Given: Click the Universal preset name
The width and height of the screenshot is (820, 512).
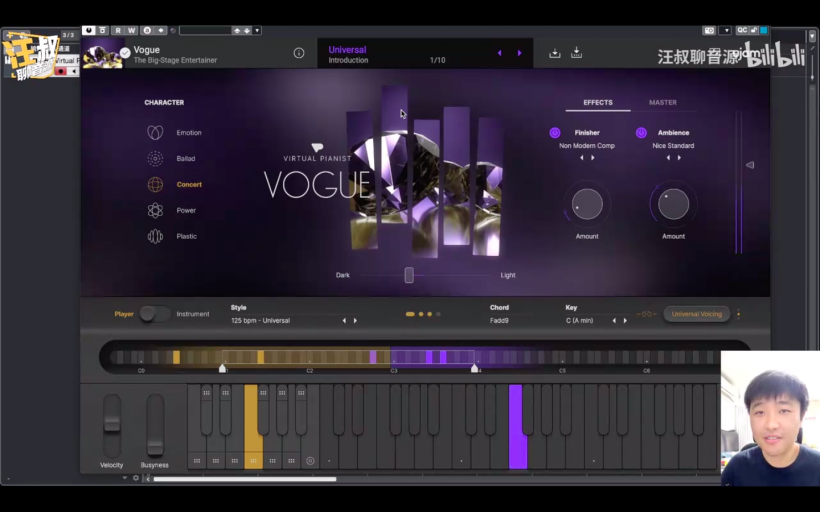Looking at the screenshot, I should pyautogui.click(x=347, y=50).
